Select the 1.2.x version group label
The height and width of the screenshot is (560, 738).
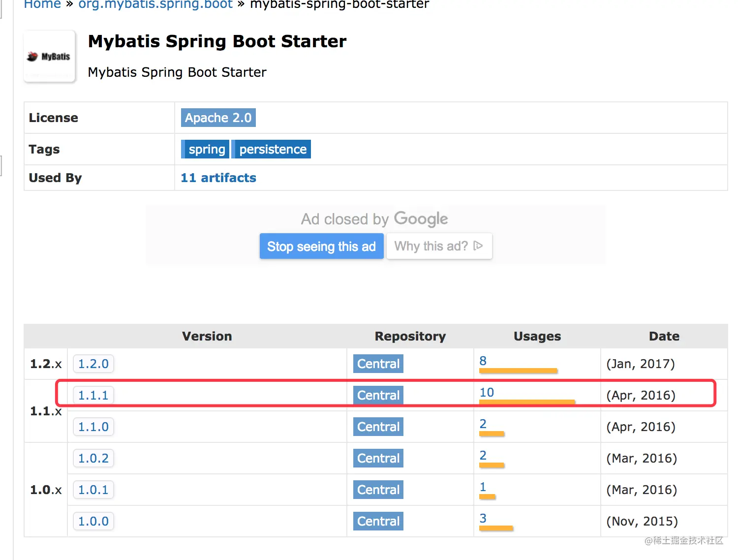[x=46, y=364]
